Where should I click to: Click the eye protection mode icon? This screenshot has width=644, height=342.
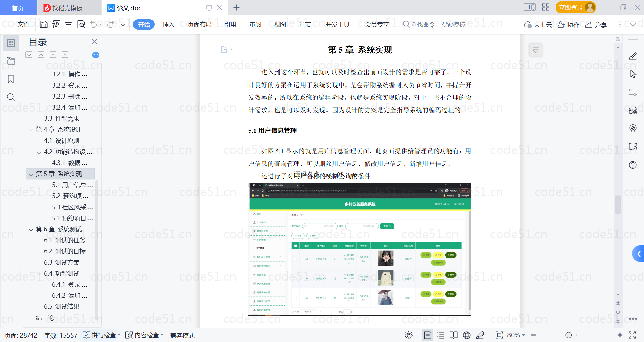pos(408,335)
